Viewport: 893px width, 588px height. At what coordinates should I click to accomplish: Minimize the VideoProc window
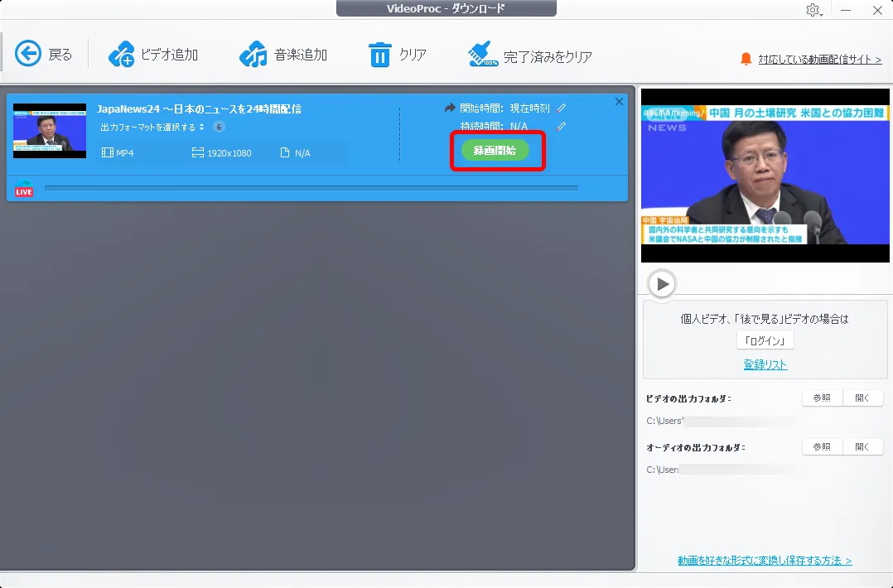pyautogui.click(x=846, y=10)
